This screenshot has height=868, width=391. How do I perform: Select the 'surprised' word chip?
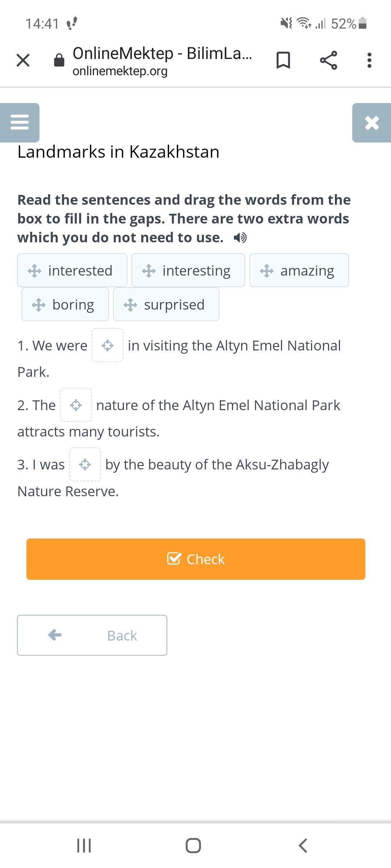click(x=166, y=305)
